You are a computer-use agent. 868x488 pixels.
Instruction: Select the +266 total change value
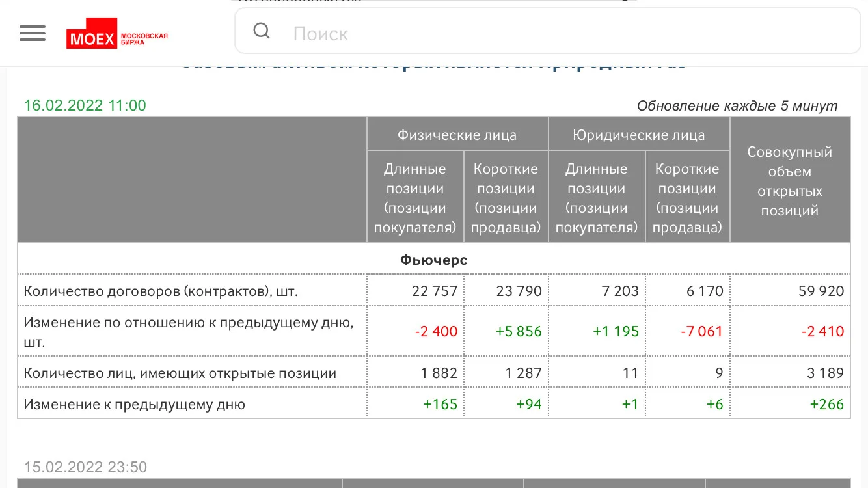pos(827,404)
